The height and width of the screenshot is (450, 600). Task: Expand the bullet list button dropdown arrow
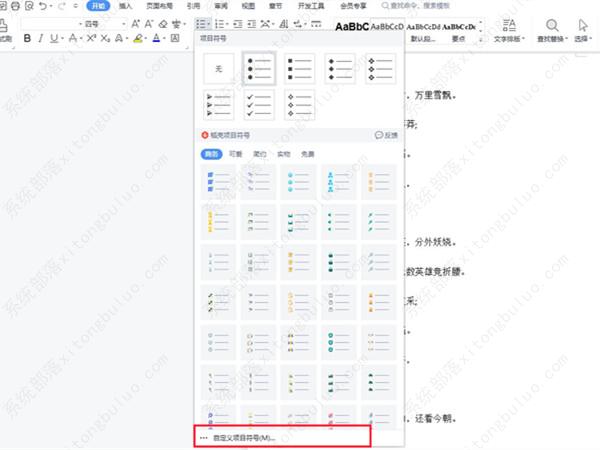point(209,22)
